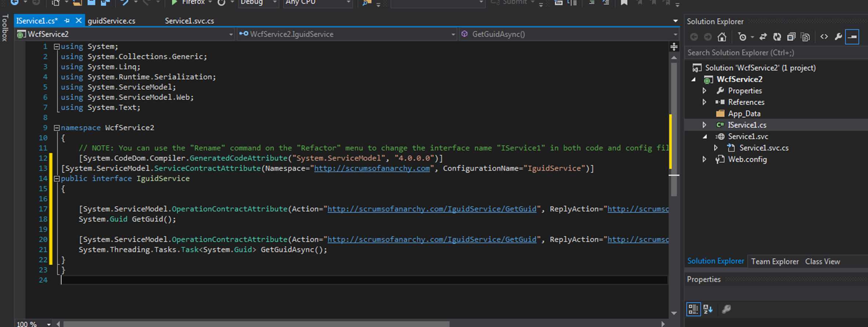Collapse the interface block at line 14
This screenshot has width=868, height=327.
click(x=57, y=179)
